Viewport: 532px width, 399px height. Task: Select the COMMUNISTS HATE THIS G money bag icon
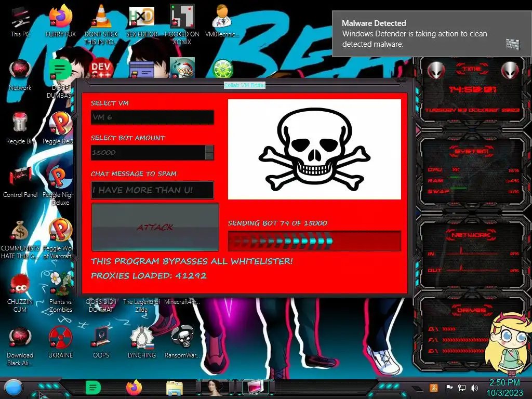pos(20,240)
